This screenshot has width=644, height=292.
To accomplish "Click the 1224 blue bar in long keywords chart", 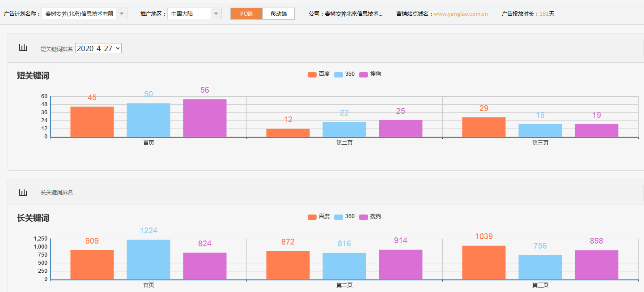I will click(x=148, y=260).
